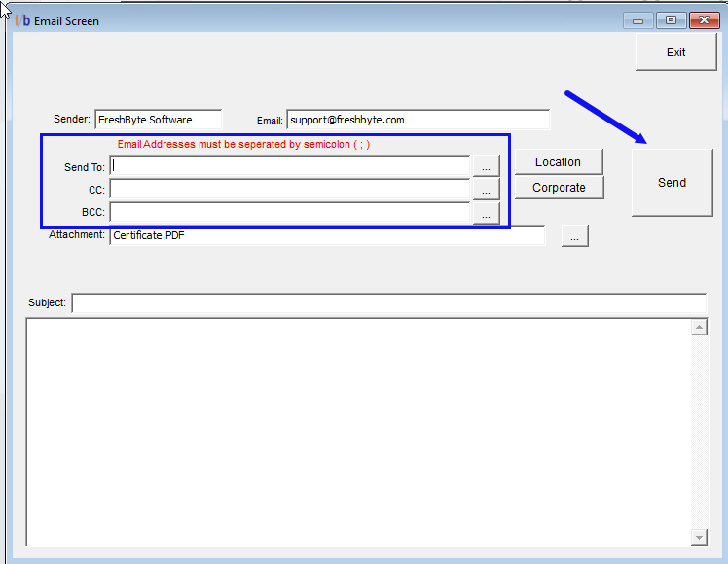Viewport: 728px width, 564px height.
Task: Select the Corporate button
Action: [x=558, y=188]
